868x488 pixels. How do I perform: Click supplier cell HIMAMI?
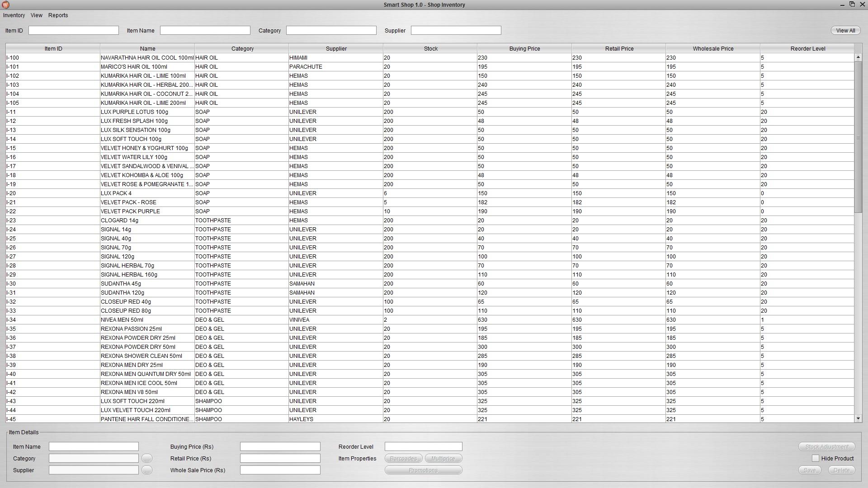pos(336,58)
